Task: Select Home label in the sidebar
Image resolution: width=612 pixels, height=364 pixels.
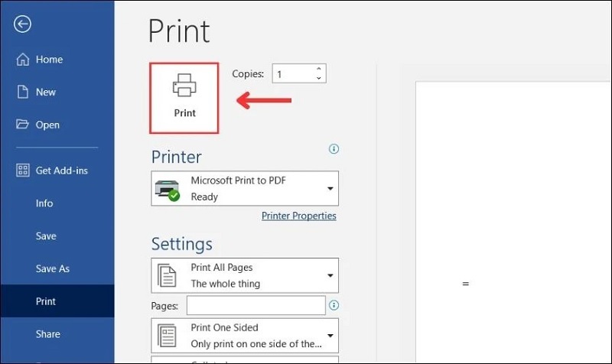Action: pyautogui.click(x=49, y=60)
